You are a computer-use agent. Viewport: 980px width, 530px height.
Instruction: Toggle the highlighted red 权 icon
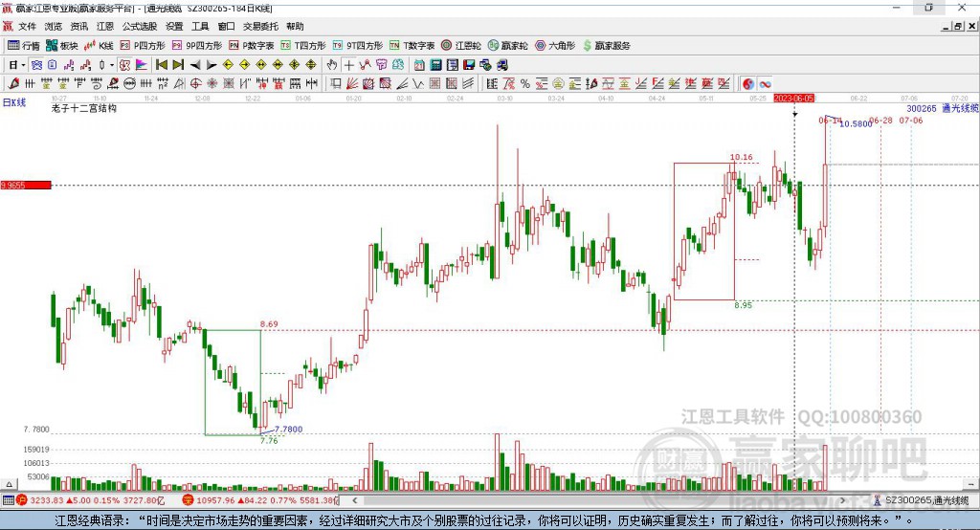pyautogui.click(x=124, y=65)
